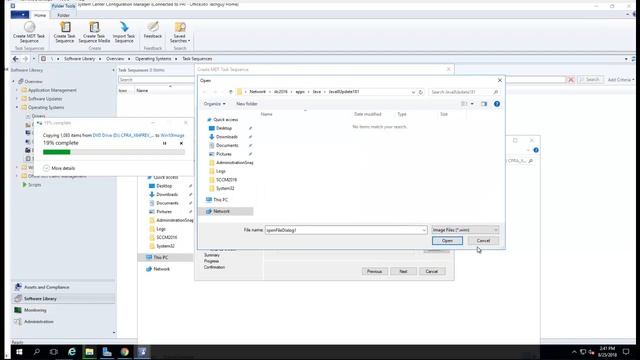Select Documents in Open dialog sidebar

[x=227, y=145]
